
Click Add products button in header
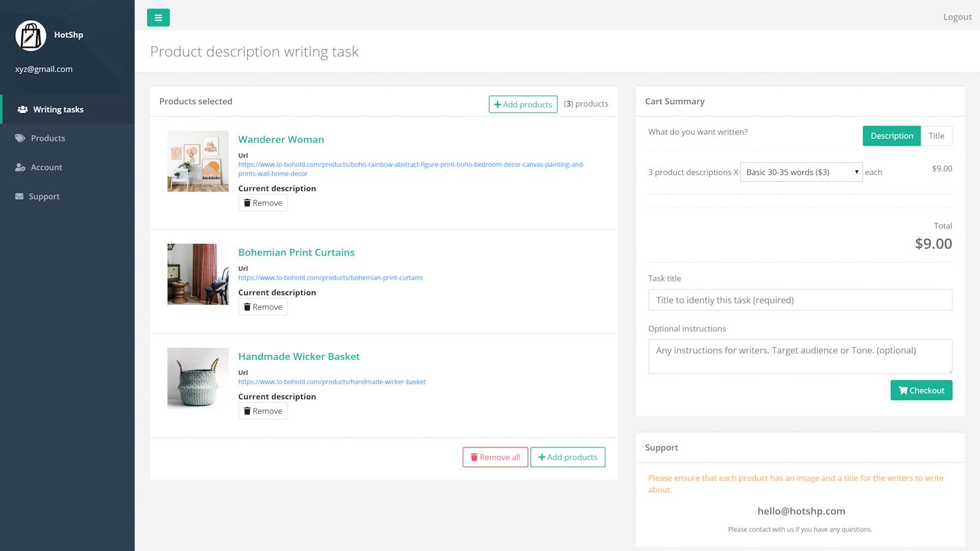522,104
